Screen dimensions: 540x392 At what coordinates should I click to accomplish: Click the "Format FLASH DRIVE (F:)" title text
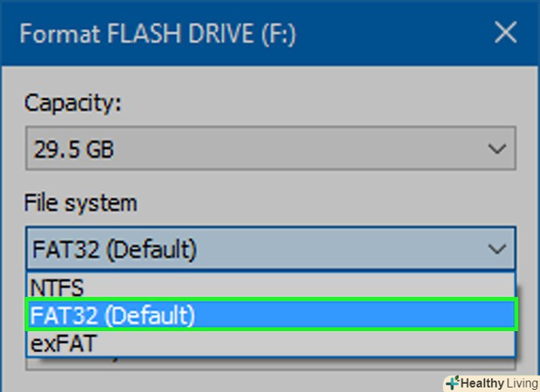pos(158,34)
